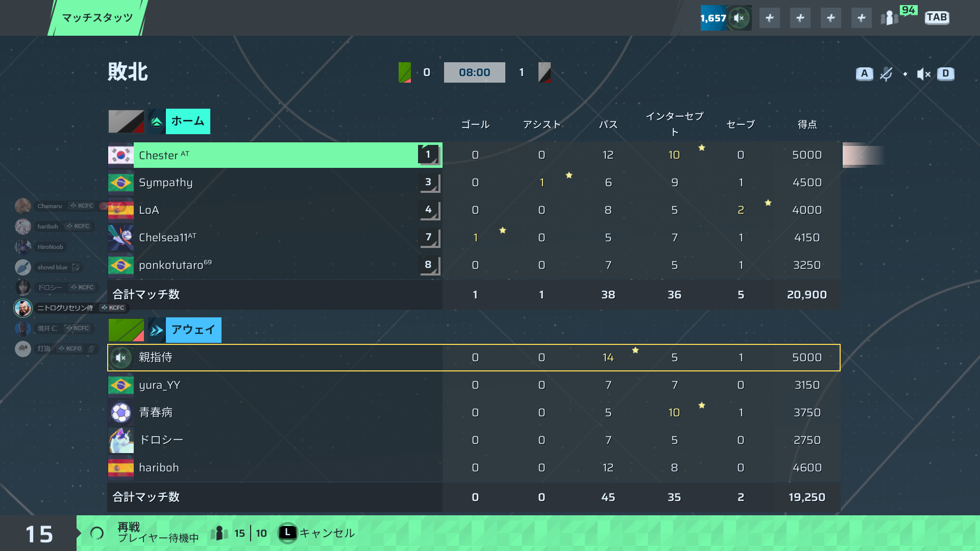Image resolution: width=980 pixels, height=551 pixels.
Task: Click the TAB key button
Action: coord(937,17)
